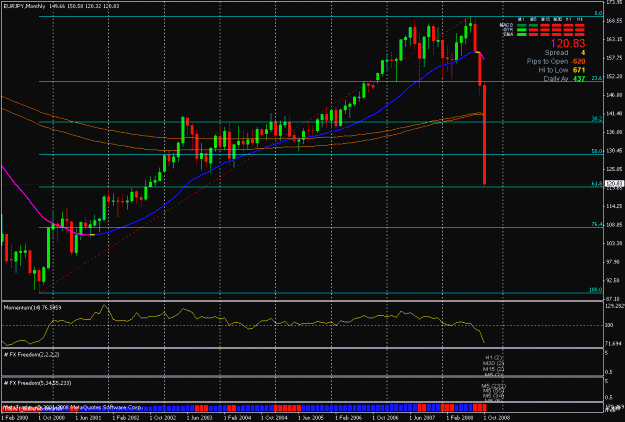Click the 1 Oct 2002 date on time axis
This screenshot has width=625, height=422.
point(163,418)
